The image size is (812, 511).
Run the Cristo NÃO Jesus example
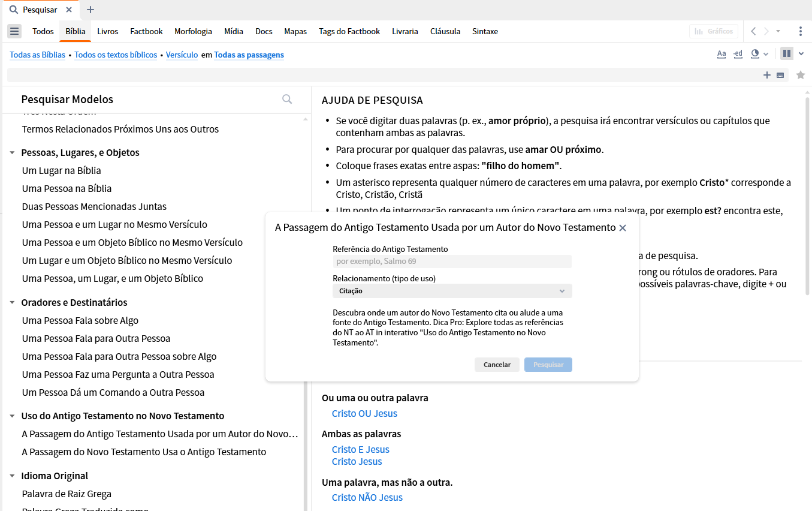tap(367, 497)
